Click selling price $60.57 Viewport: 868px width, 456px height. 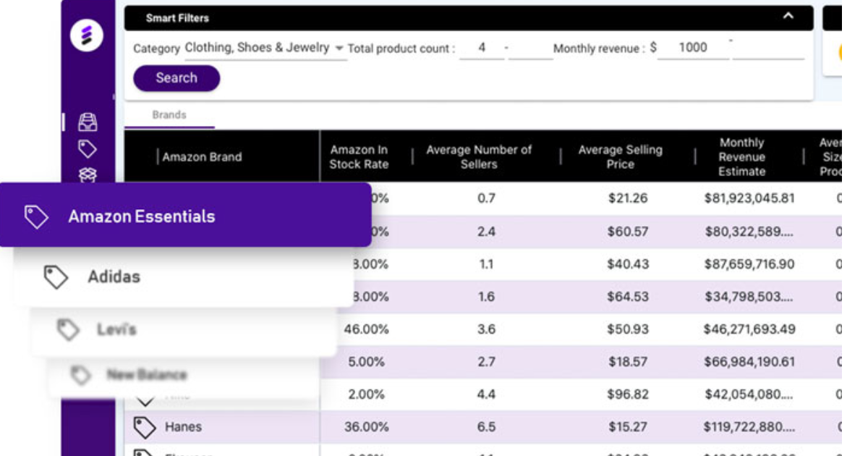(x=629, y=232)
